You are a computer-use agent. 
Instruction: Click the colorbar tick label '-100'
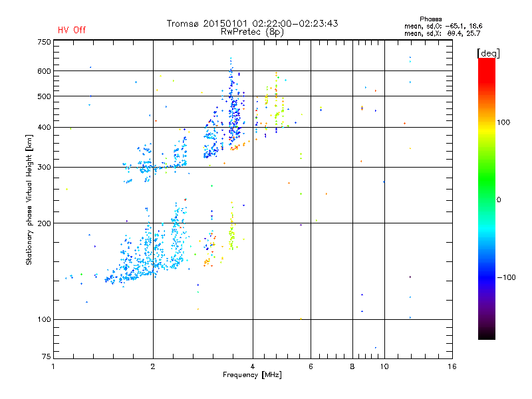tap(506, 277)
